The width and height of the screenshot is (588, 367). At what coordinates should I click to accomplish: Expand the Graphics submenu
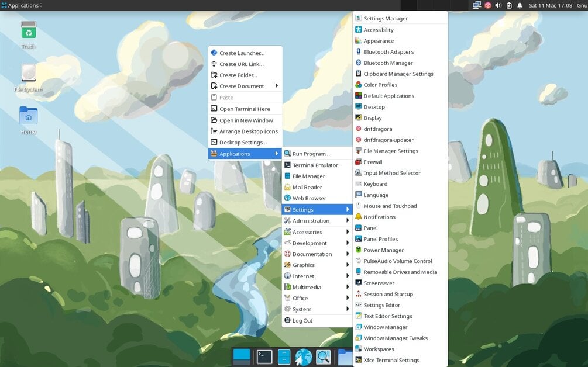pos(317,265)
